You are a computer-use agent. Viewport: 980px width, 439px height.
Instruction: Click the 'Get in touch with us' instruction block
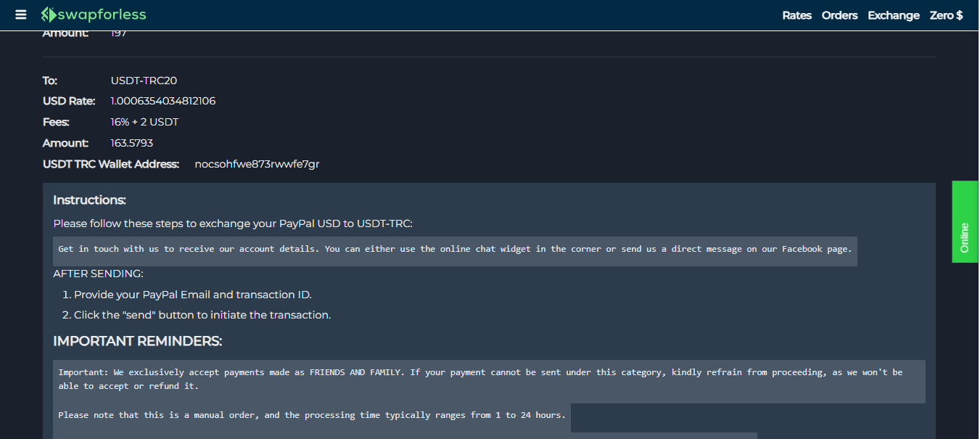pos(455,250)
